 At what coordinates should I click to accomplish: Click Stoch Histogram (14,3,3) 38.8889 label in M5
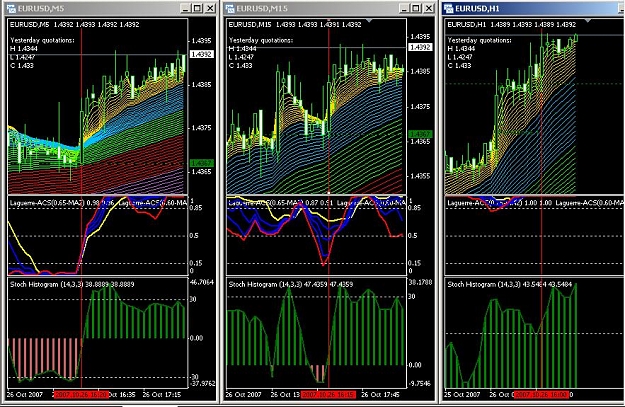[x=72, y=284]
